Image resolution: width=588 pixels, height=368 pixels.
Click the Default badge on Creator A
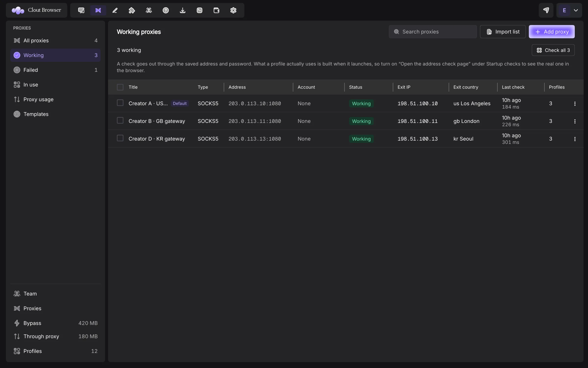[180, 104]
